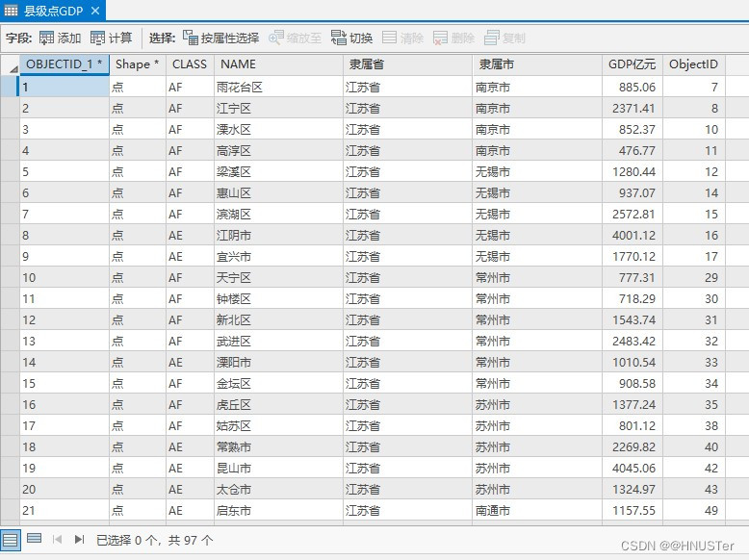
Task: Open the Calculate field (计算) tool
Action: [x=111, y=38]
